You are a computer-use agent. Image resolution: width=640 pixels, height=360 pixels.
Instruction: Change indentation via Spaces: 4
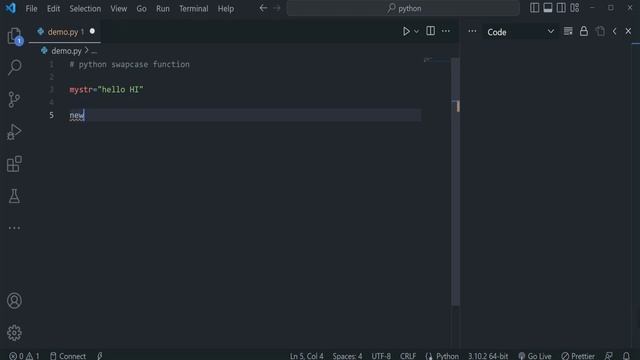[x=347, y=356]
